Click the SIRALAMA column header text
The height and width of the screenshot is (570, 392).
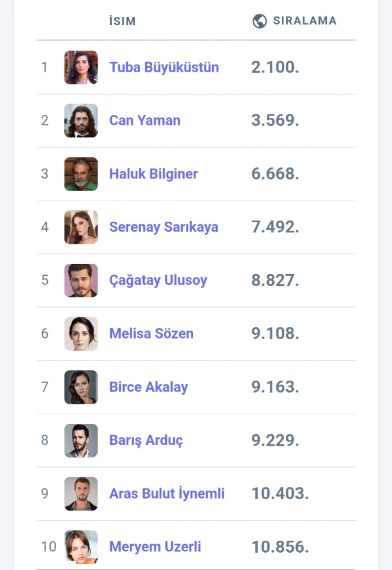pyautogui.click(x=305, y=21)
